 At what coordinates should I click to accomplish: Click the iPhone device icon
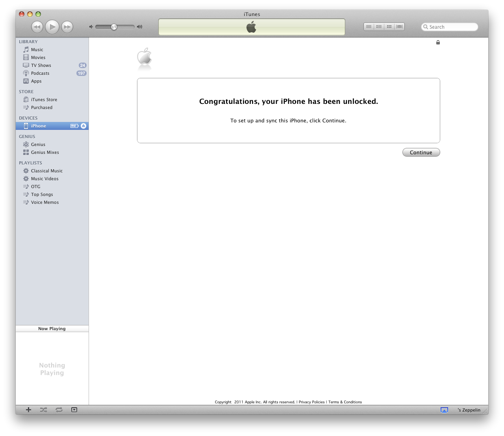[x=26, y=126]
